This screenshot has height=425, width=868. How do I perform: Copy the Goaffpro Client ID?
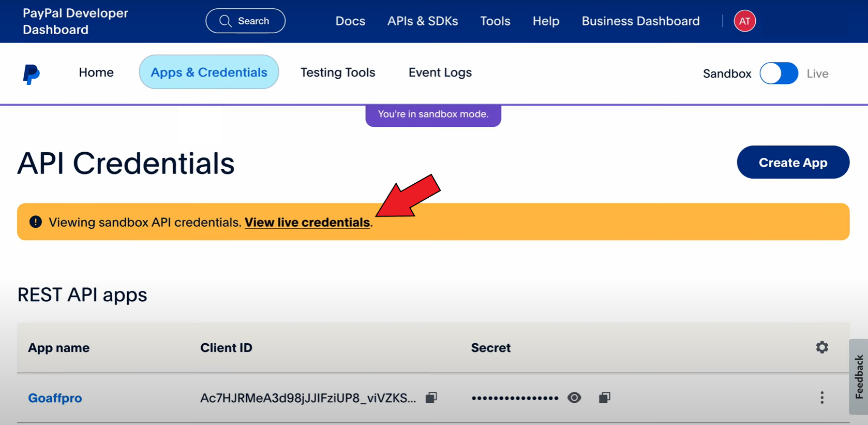click(431, 398)
